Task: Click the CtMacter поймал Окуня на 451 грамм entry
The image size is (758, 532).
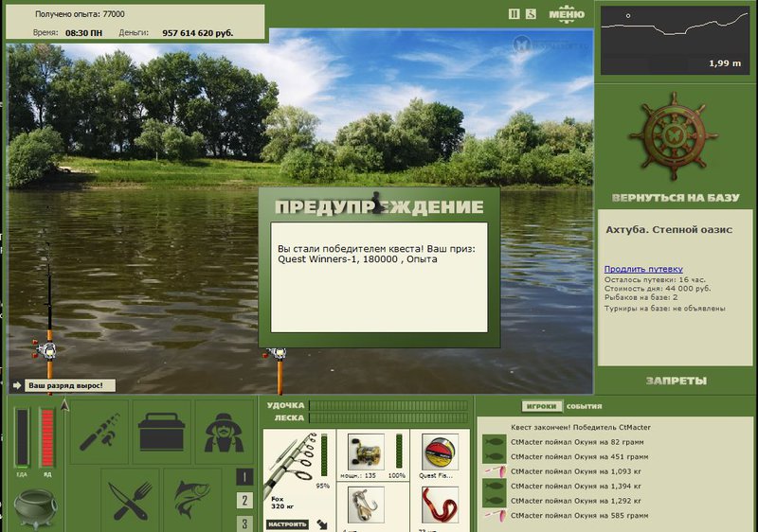Action: click(580, 456)
